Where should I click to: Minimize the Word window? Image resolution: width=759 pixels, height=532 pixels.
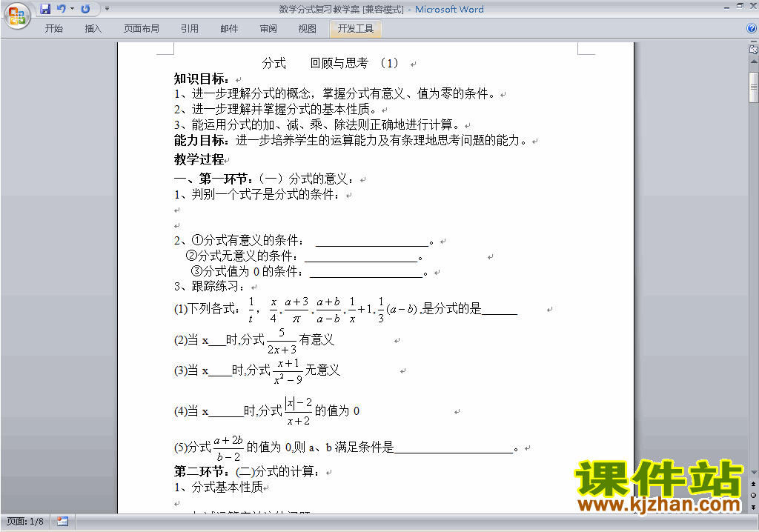(x=726, y=7)
